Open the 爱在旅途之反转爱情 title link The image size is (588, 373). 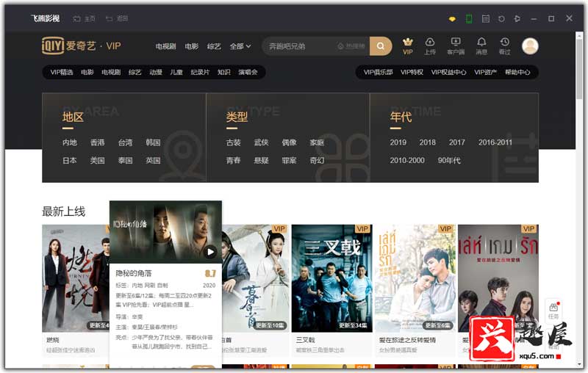(407, 340)
